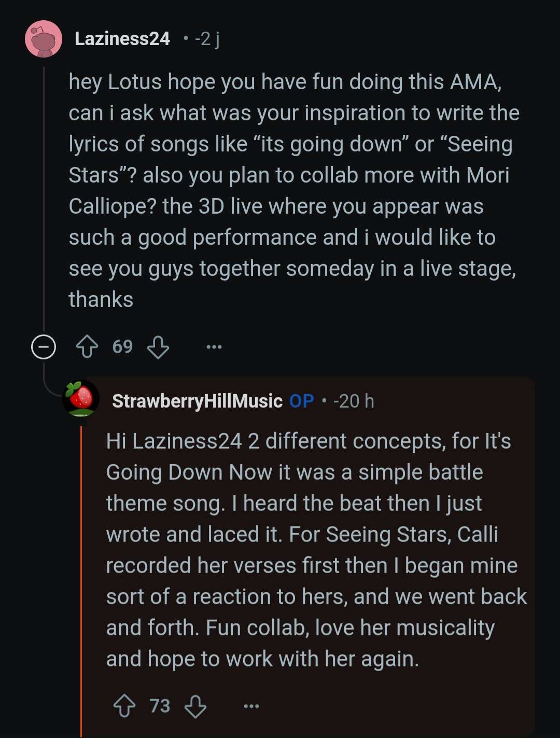Downvote the Laziness24 comment

pyautogui.click(x=158, y=346)
